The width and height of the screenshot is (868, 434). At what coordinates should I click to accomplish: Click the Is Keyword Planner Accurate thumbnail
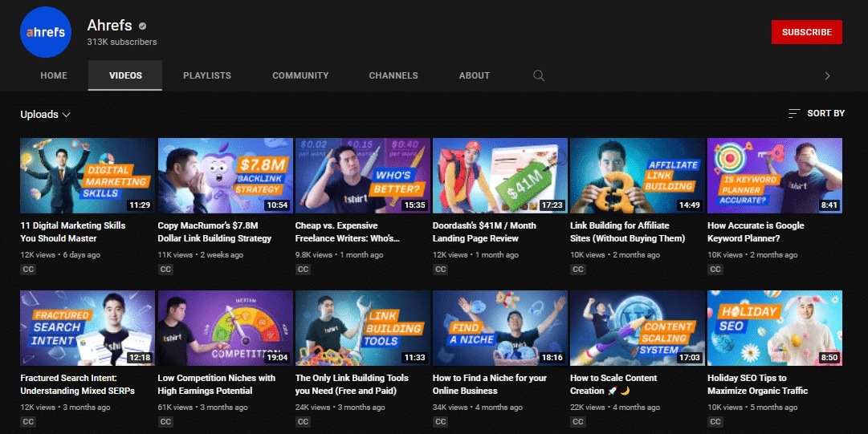tap(774, 176)
